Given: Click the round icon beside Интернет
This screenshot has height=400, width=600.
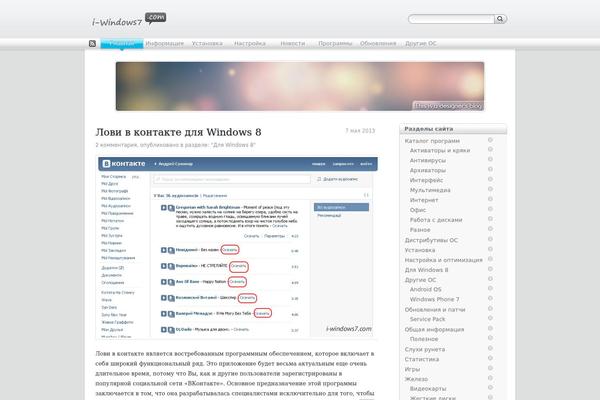Looking at the screenshot, I should [490, 199].
